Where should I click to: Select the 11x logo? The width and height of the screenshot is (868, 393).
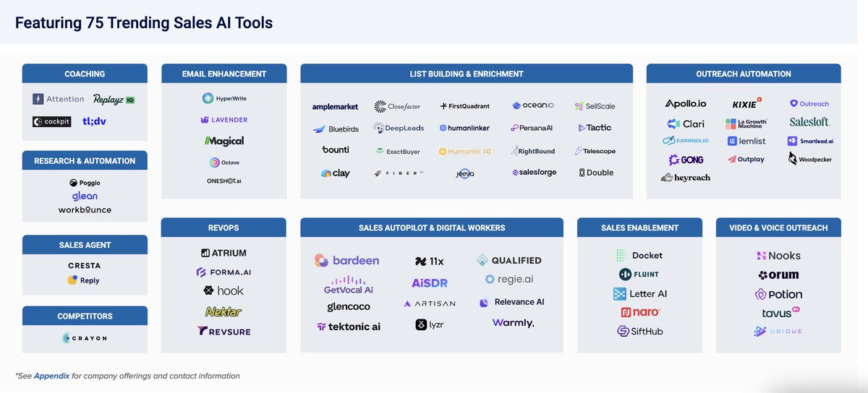pyautogui.click(x=430, y=262)
